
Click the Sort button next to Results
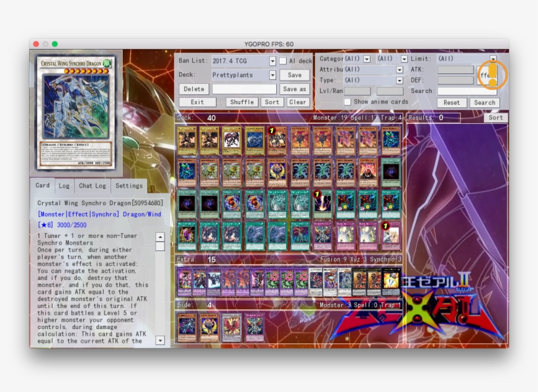click(x=496, y=117)
